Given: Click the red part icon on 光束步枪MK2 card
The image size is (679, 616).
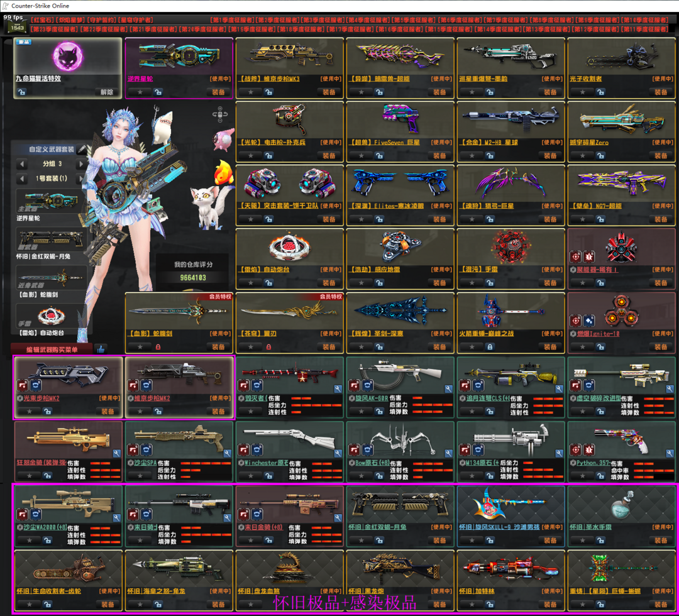Looking at the screenshot, I should click(21, 385).
